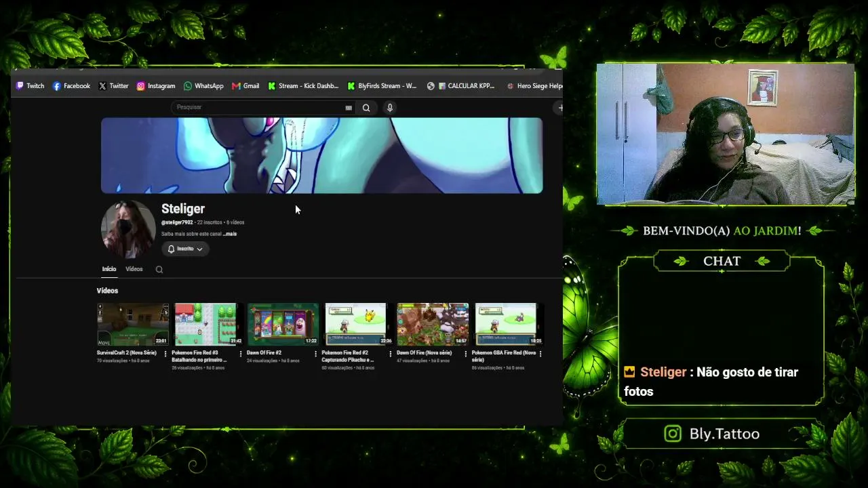
Task: Open the Twitch bookmark
Action: click(31, 86)
